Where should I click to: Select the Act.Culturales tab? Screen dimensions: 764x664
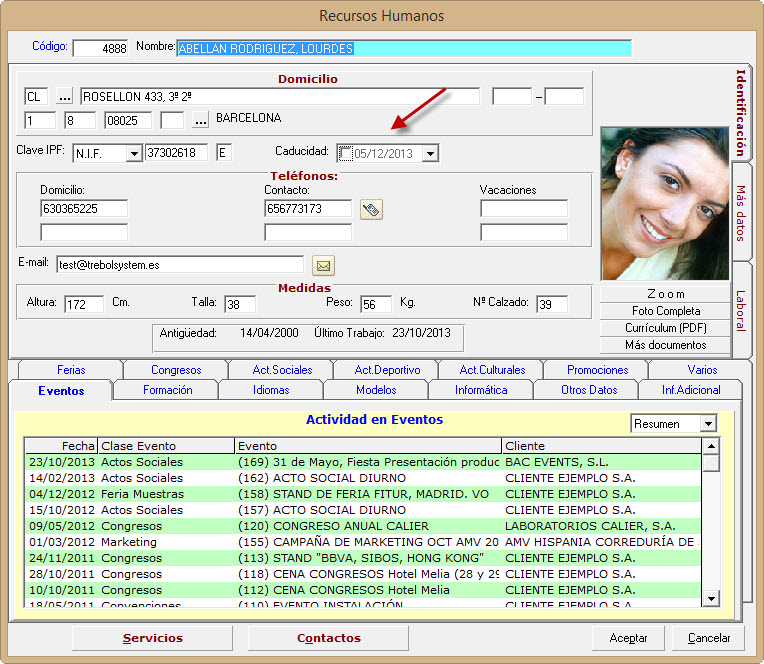(x=492, y=370)
